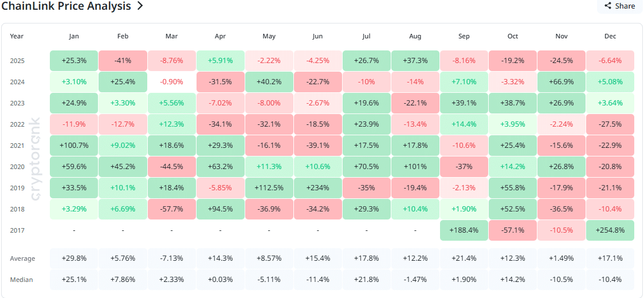This screenshot has width=644, height=298.
Task: Open the ChainLink Price Analysis heading
Action: 66,6
